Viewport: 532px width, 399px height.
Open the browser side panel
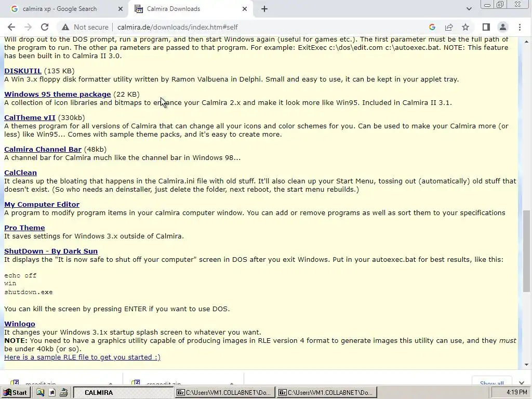(486, 27)
